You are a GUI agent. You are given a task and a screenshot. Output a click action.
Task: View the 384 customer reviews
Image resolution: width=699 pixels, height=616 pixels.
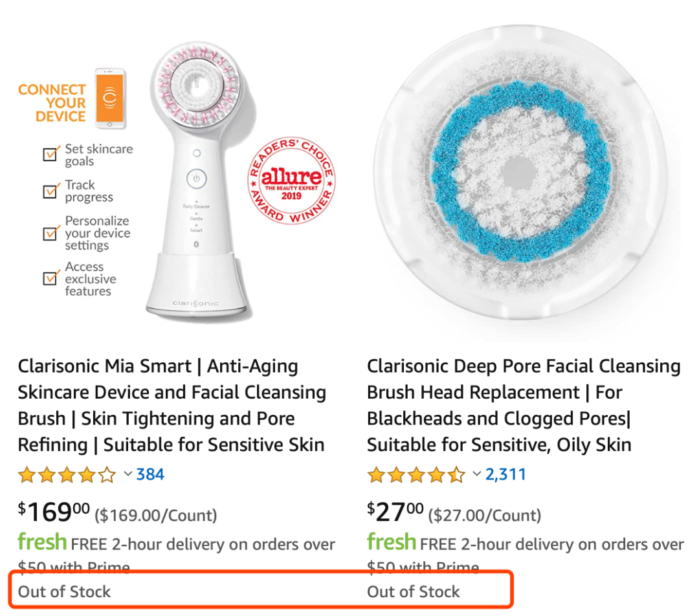[x=150, y=475]
